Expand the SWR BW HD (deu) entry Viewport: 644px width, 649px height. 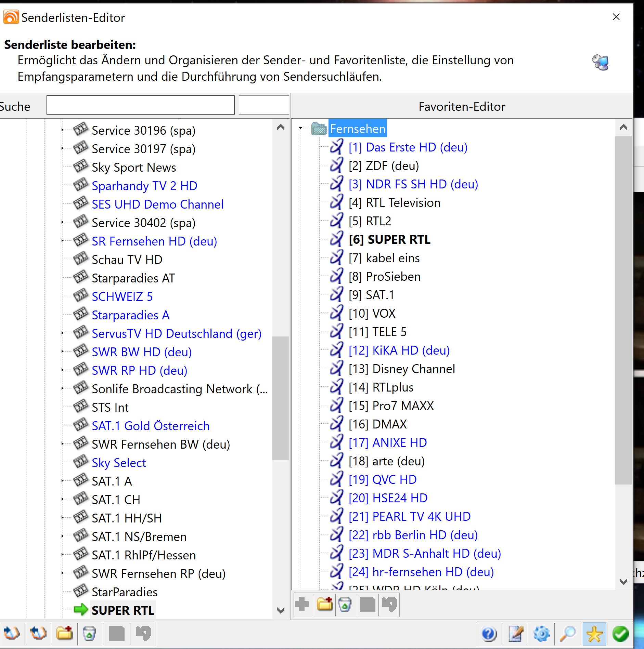[62, 352]
